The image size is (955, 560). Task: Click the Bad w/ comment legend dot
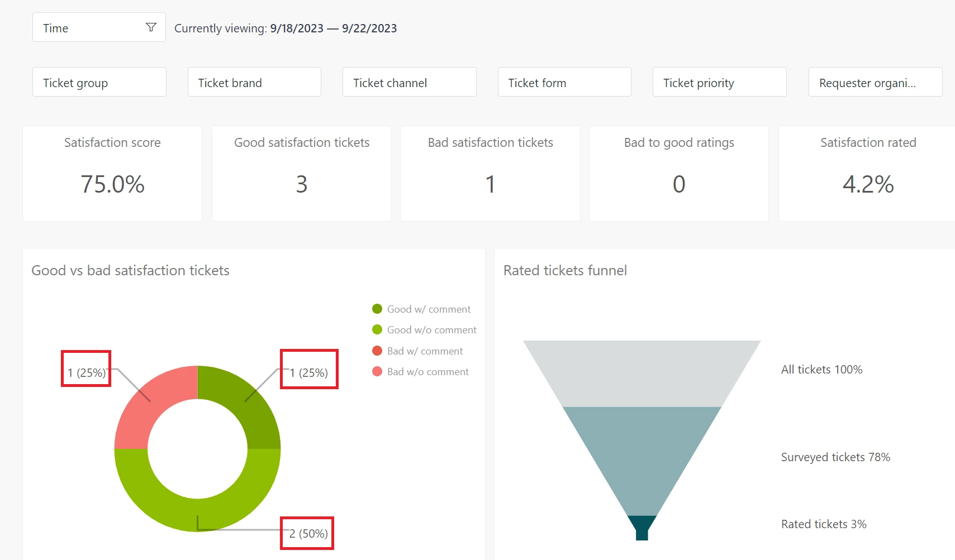(x=377, y=351)
